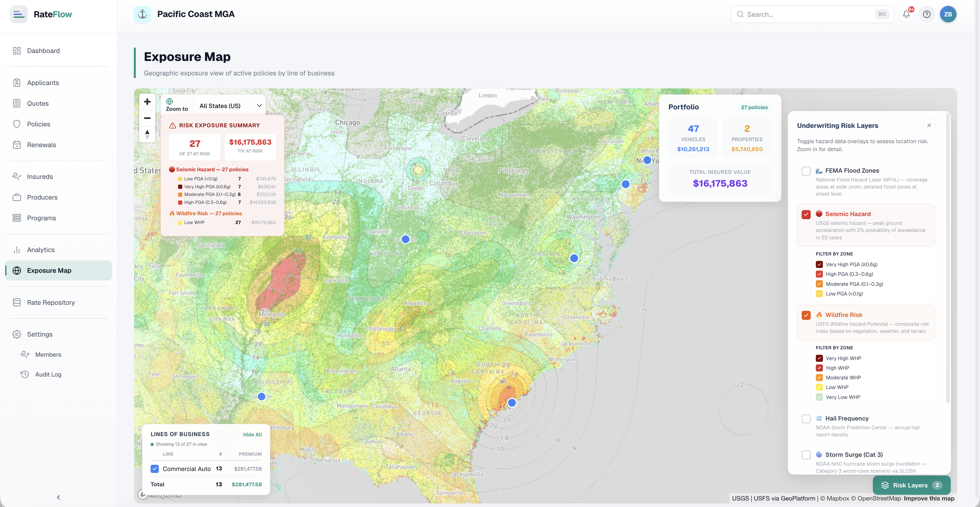The image size is (980, 507).
Task: Uncheck the High PGA (0.3–0.6g) filter
Action: click(819, 274)
